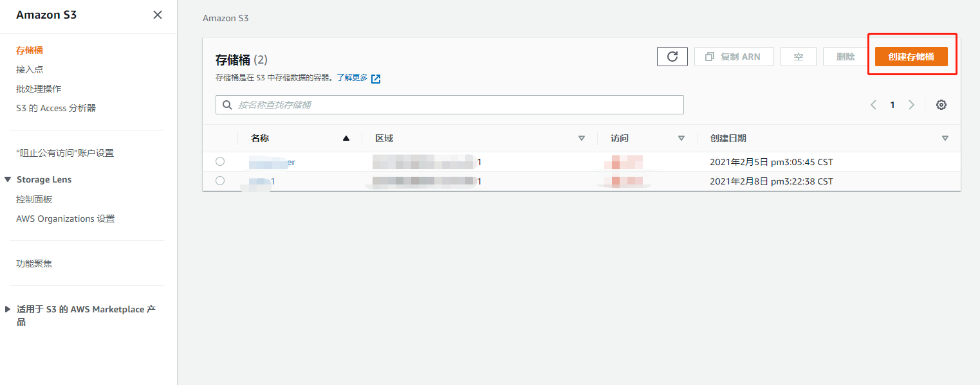Select the bucket created 2021年2月8日

pos(220,181)
